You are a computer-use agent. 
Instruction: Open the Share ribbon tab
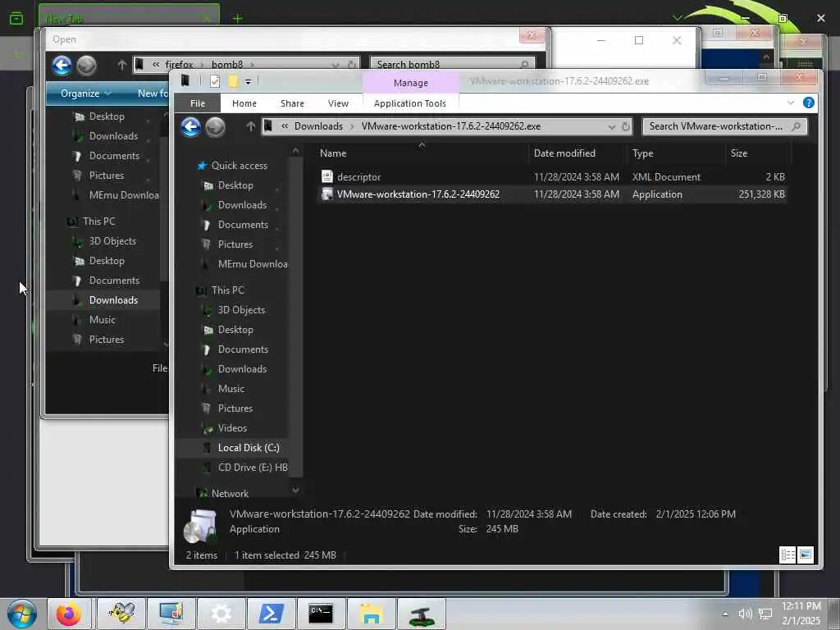[x=292, y=103]
